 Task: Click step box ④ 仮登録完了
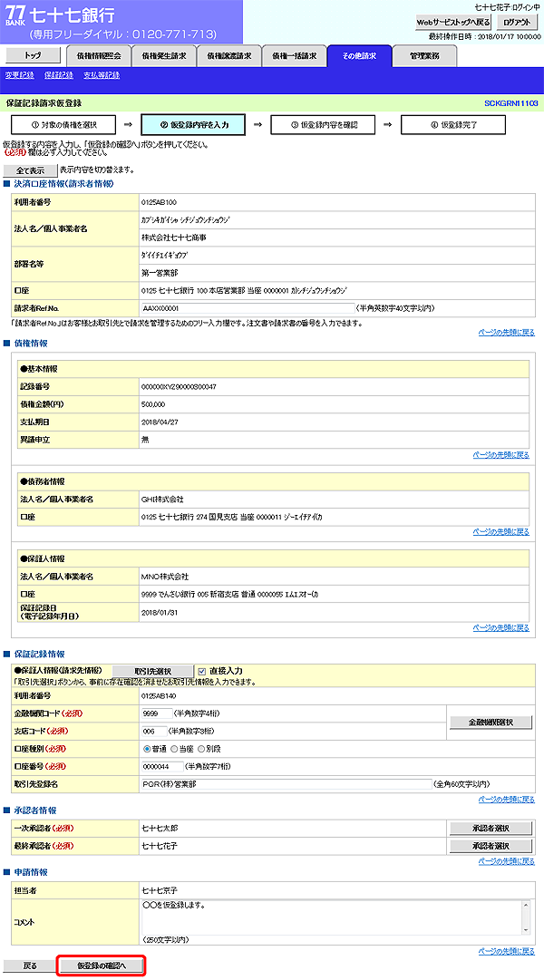click(453, 124)
